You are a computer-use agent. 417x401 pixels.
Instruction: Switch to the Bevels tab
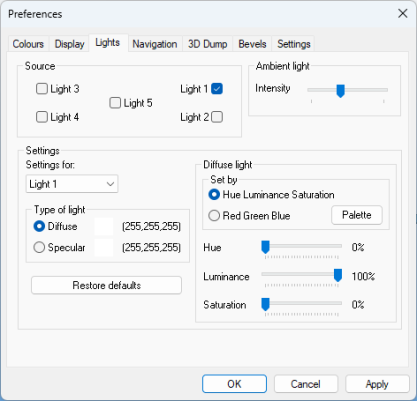[x=252, y=44]
